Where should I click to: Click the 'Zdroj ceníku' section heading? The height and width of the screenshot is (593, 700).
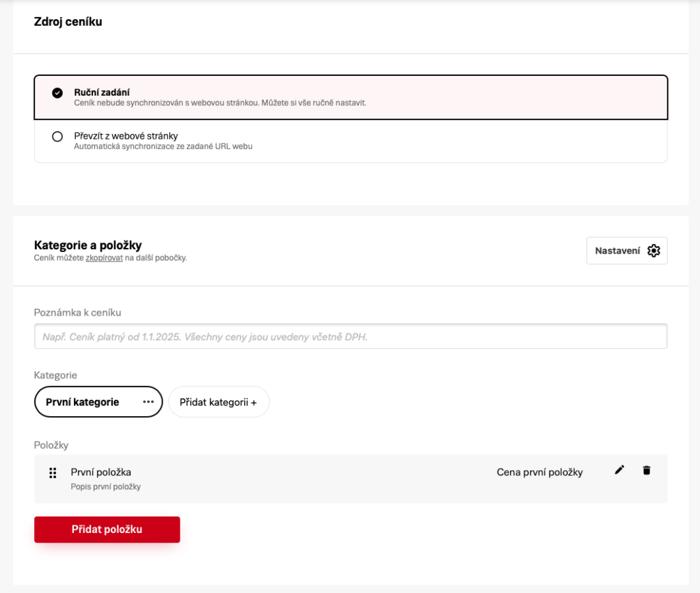tap(68, 22)
